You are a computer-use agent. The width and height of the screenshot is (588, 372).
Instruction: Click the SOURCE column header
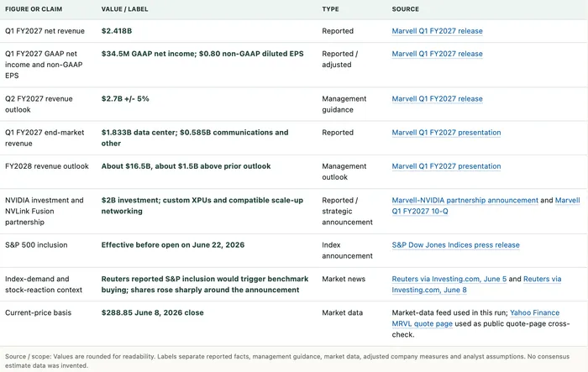click(406, 9)
